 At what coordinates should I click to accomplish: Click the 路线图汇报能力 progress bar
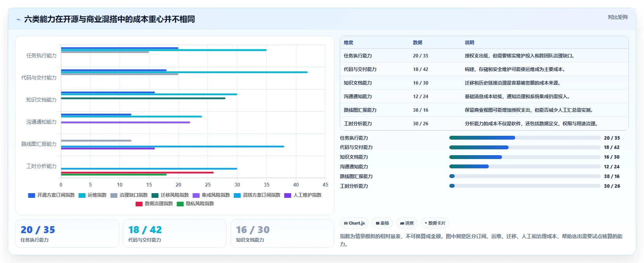pos(525,176)
